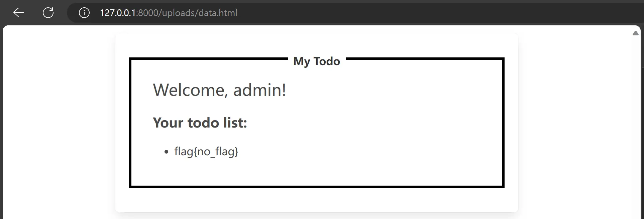Click the My Todo legend title
The width and height of the screenshot is (644, 219).
coord(316,61)
